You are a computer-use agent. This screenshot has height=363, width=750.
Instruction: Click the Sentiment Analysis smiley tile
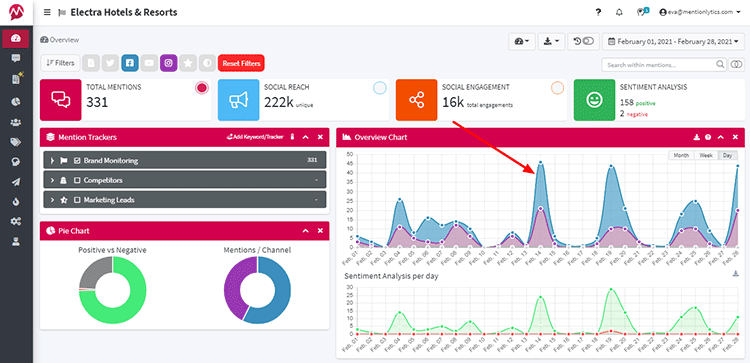594,99
